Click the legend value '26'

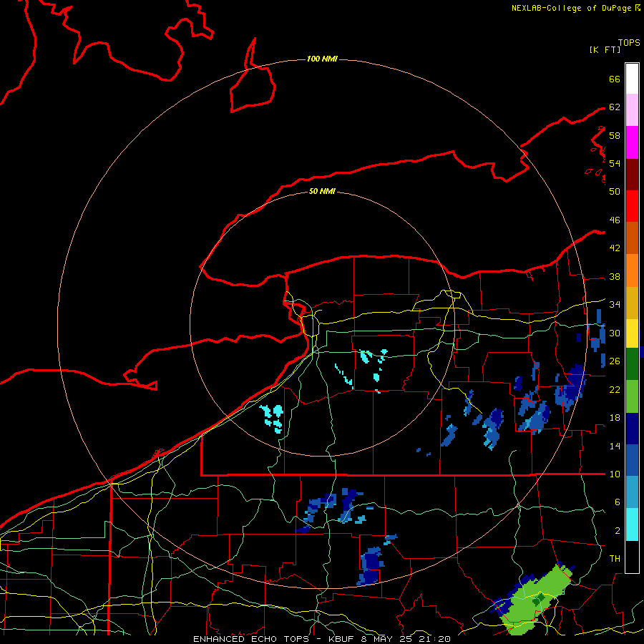tap(615, 361)
